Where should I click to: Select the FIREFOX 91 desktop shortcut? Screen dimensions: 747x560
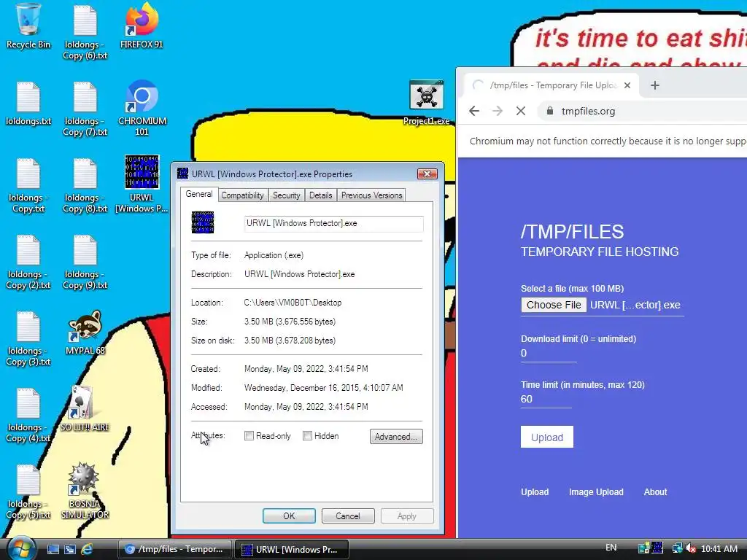pos(142,26)
